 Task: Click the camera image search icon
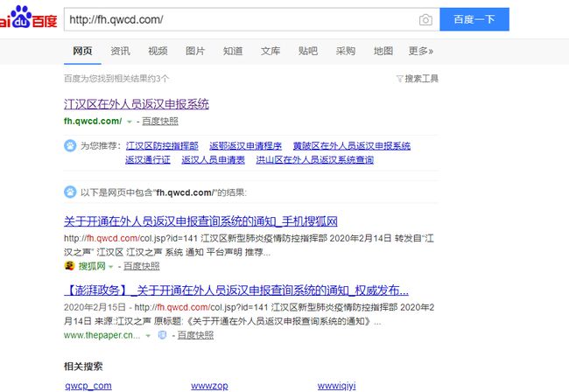pyautogui.click(x=425, y=19)
